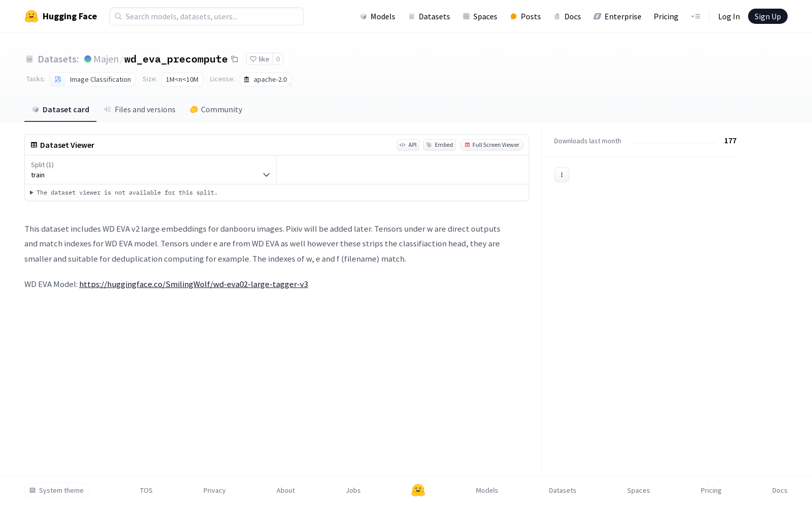The image size is (812, 508).
Task: Click the Embed button
Action: pos(439,145)
